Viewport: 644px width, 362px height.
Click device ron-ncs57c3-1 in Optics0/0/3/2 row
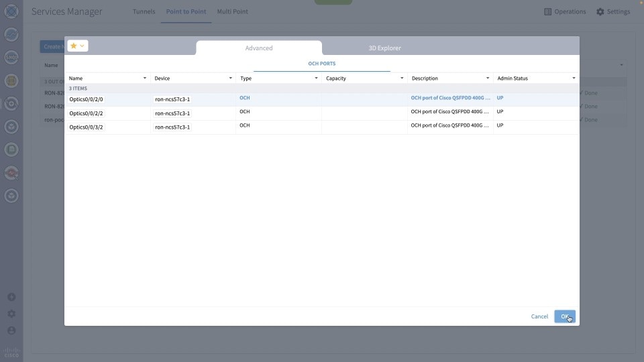tap(172, 127)
